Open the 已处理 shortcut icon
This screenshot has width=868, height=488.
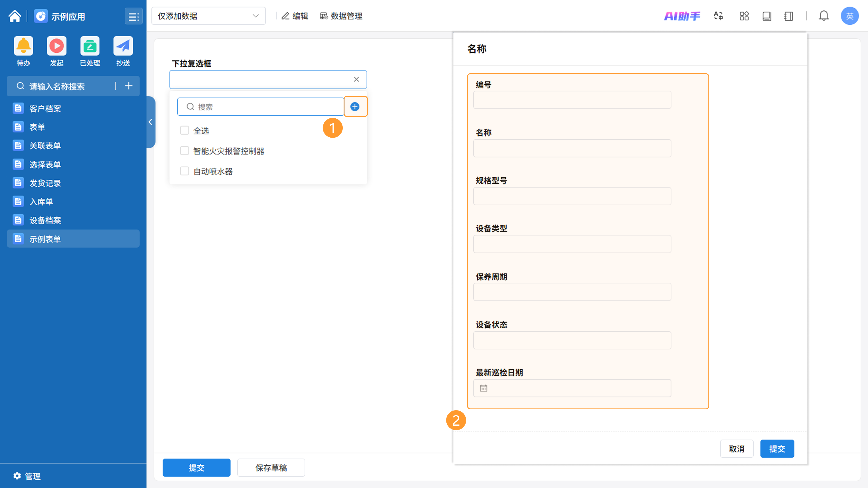90,46
